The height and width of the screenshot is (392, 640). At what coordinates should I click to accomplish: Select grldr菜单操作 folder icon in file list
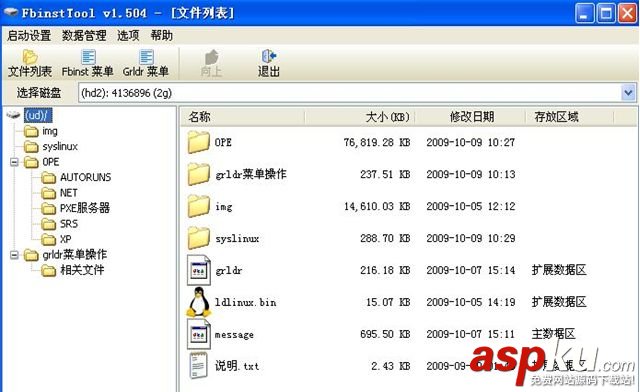[x=199, y=174]
